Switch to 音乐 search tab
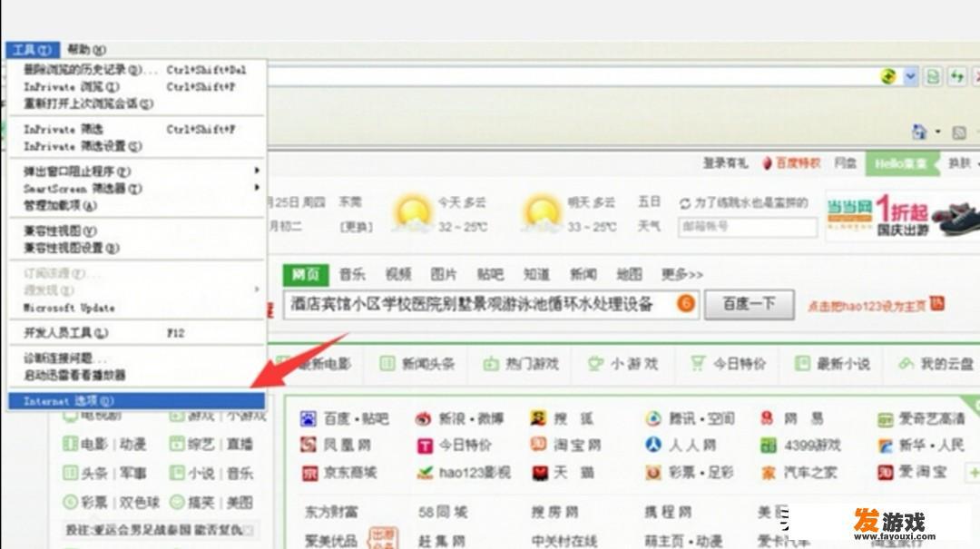Viewport: 980px width, 549px height. pyautogui.click(x=352, y=274)
